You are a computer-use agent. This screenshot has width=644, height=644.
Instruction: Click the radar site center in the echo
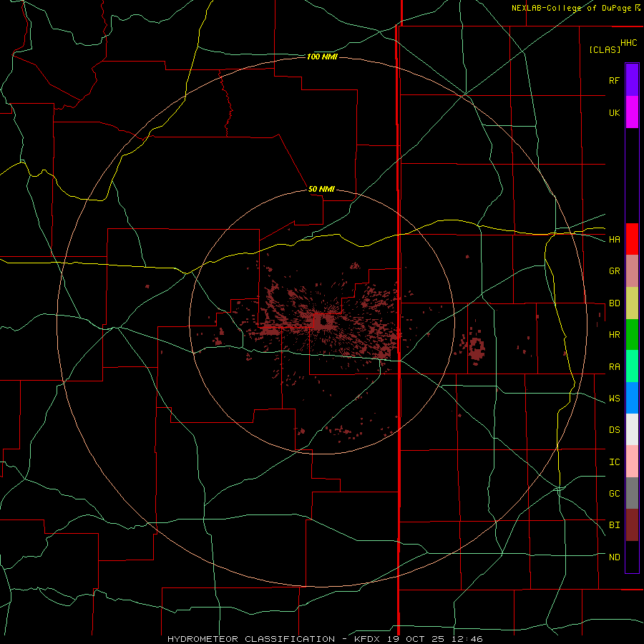[323, 321]
